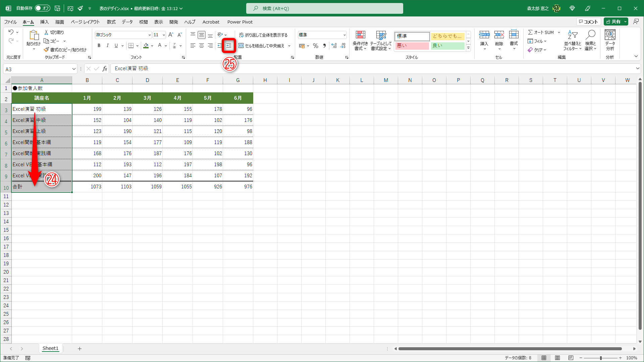Click the zoom slider handle
644x362 pixels.
point(601,358)
